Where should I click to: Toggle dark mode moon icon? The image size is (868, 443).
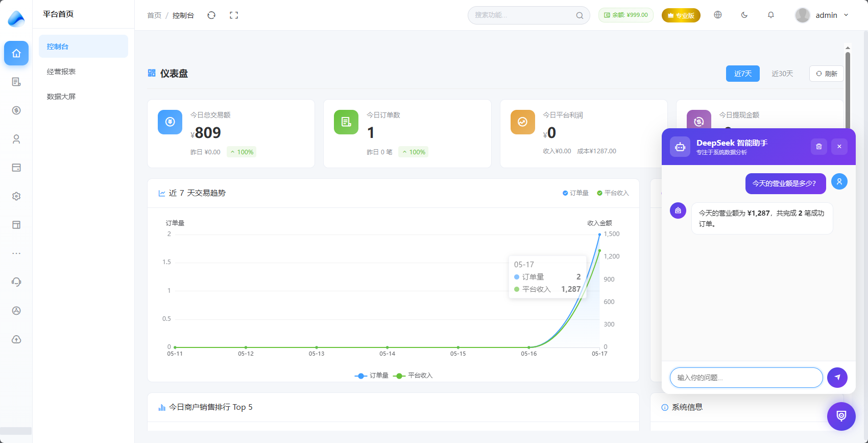pyautogui.click(x=744, y=15)
